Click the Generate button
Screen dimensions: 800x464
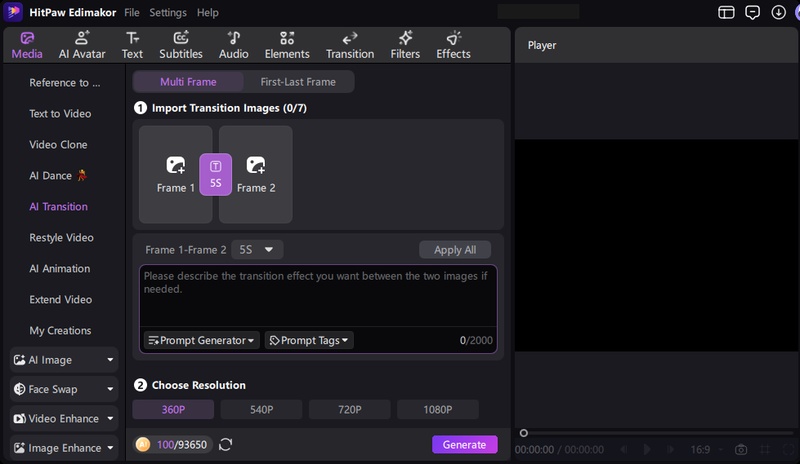(464, 445)
